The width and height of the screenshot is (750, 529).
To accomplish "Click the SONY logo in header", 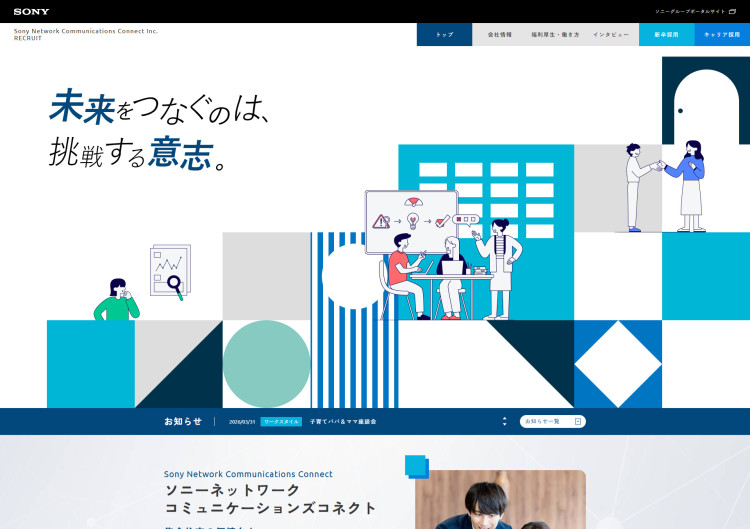I will (31, 11).
